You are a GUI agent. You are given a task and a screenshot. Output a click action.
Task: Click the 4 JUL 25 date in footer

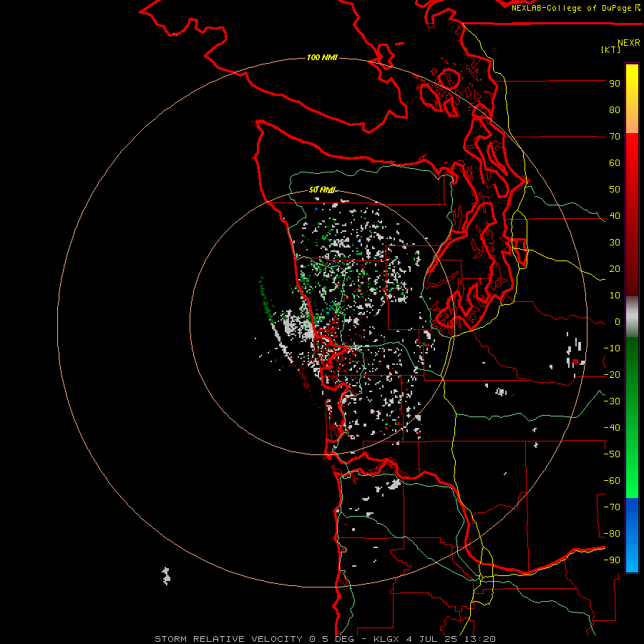pos(431,639)
